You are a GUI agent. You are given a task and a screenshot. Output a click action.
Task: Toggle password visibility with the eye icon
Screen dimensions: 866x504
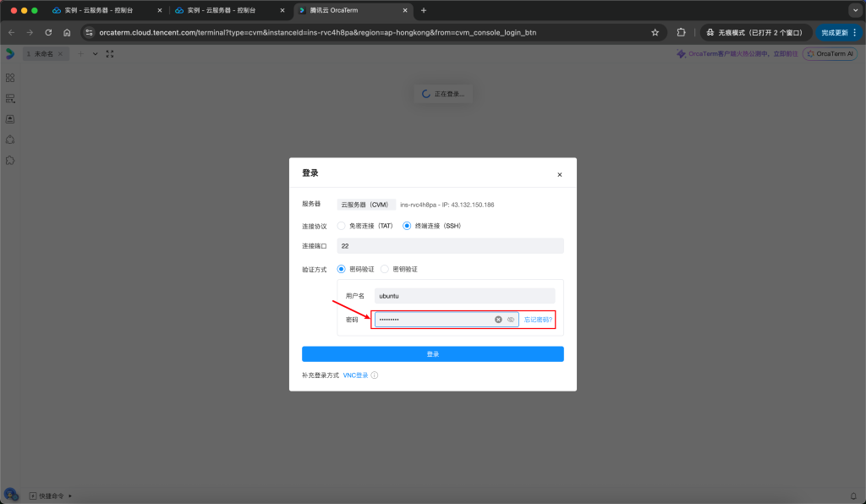coord(512,319)
